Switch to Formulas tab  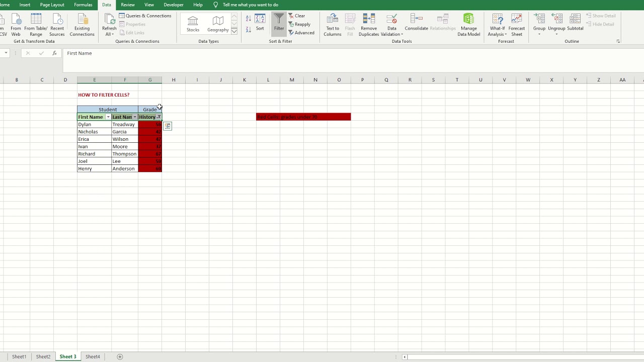(83, 5)
